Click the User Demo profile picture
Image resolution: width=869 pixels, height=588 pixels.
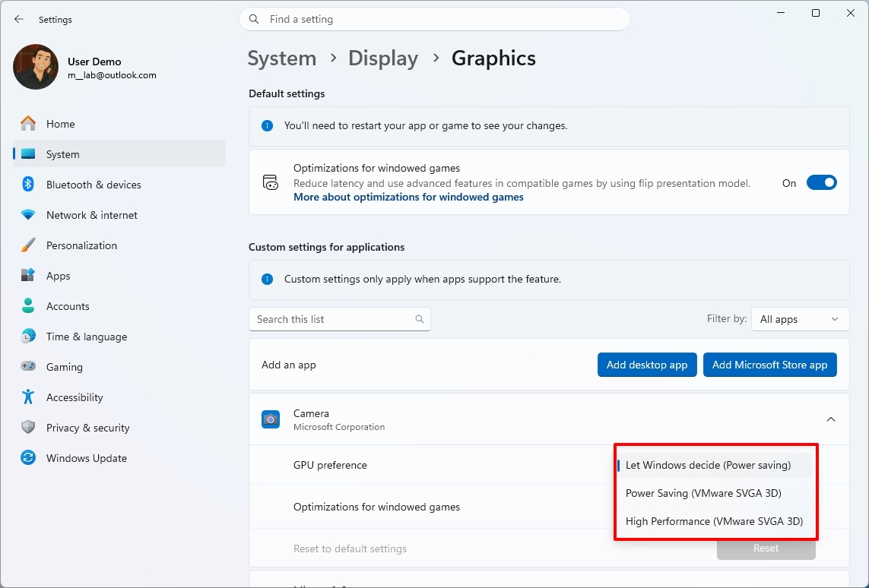pos(36,67)
